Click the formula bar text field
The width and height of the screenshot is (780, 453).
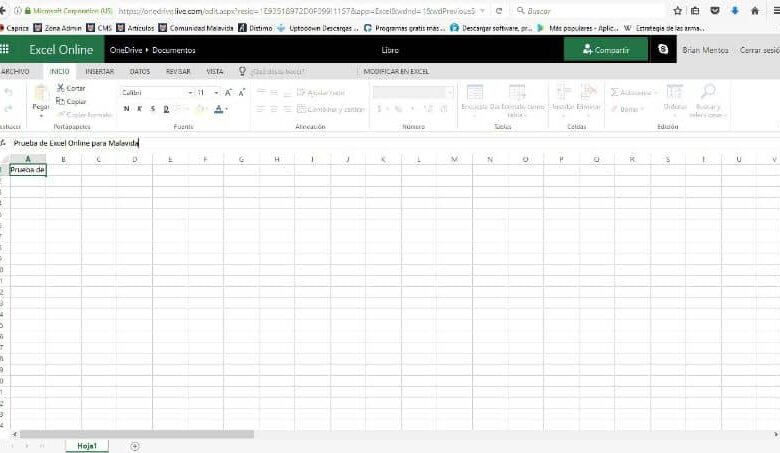point(393,143)
